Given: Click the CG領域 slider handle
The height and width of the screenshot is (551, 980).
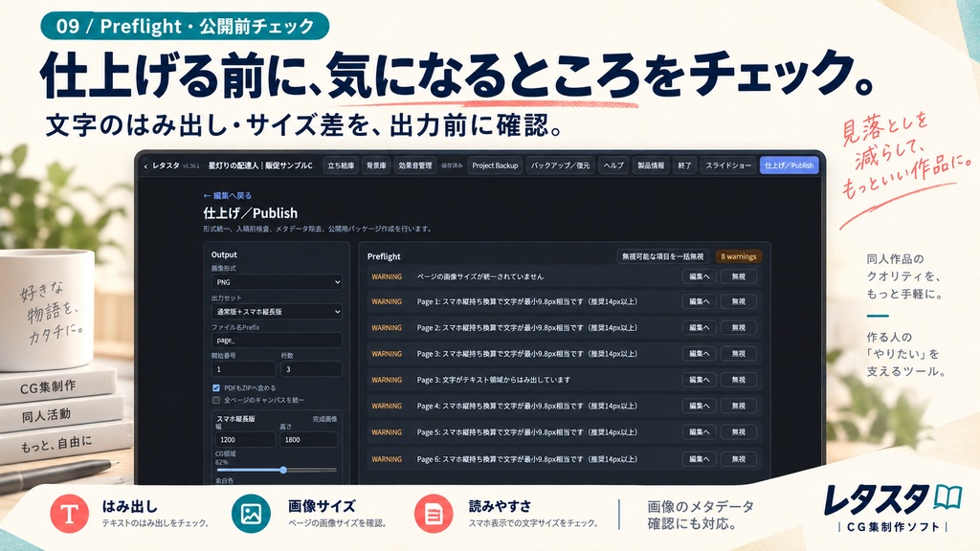Looking at the screenshot, I should (x=283, y=470).
